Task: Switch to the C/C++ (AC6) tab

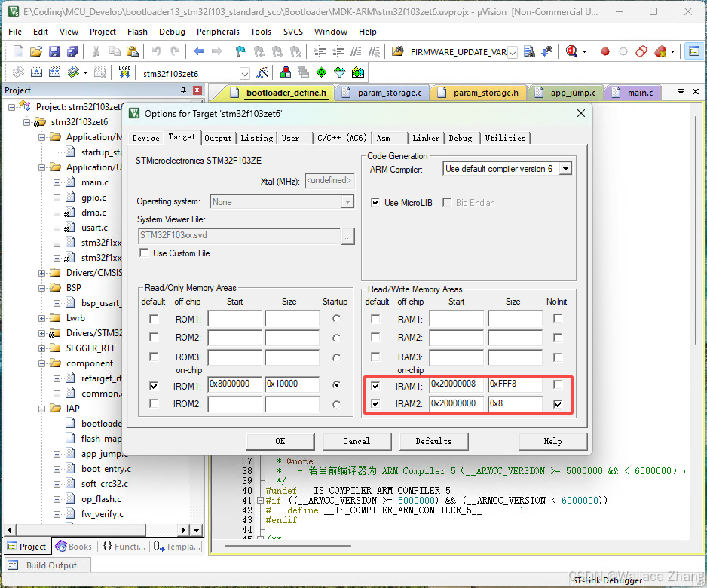Action: pyautogui.click(x=341, y=138)
